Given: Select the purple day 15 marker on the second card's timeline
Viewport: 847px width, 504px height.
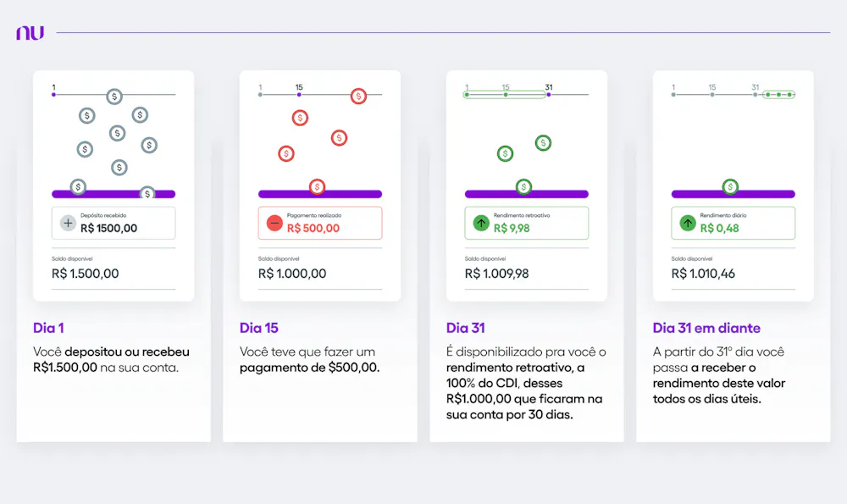Looking at the screenshot, I should [299, 95].
